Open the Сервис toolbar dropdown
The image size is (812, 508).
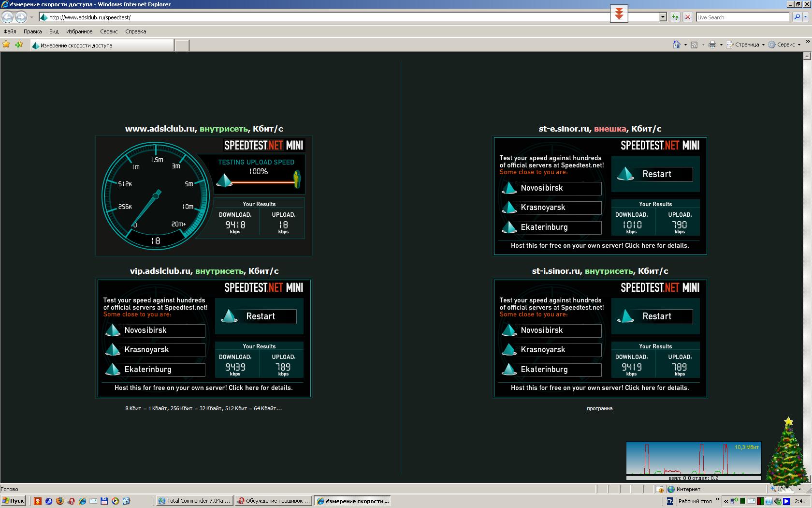point(785,45)
